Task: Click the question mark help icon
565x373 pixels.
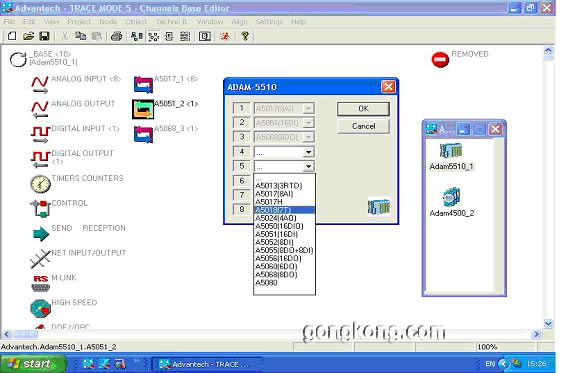Action: (245, 36)
